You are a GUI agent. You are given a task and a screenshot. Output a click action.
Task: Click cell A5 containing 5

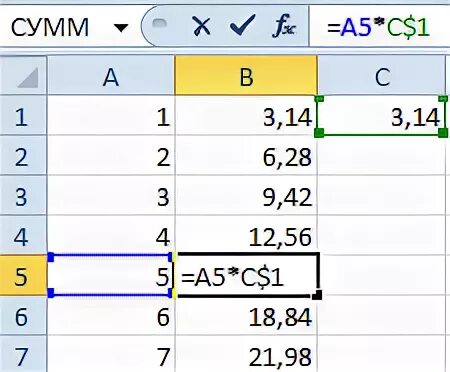tap(111, 275)
